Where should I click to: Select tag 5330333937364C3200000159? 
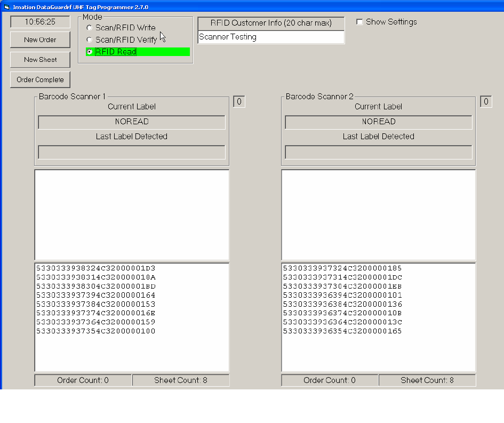pos(96,322)
